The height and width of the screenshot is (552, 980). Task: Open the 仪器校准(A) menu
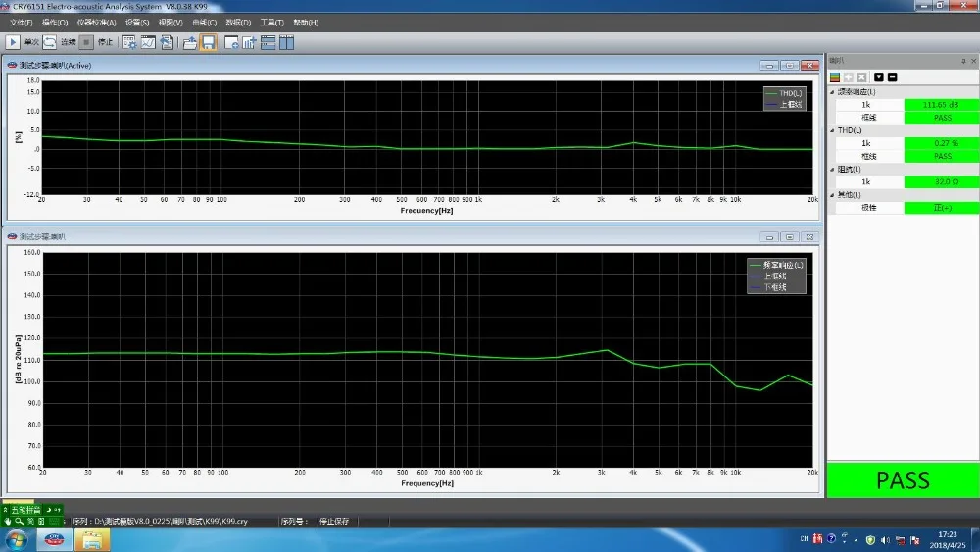coord(96,23)
